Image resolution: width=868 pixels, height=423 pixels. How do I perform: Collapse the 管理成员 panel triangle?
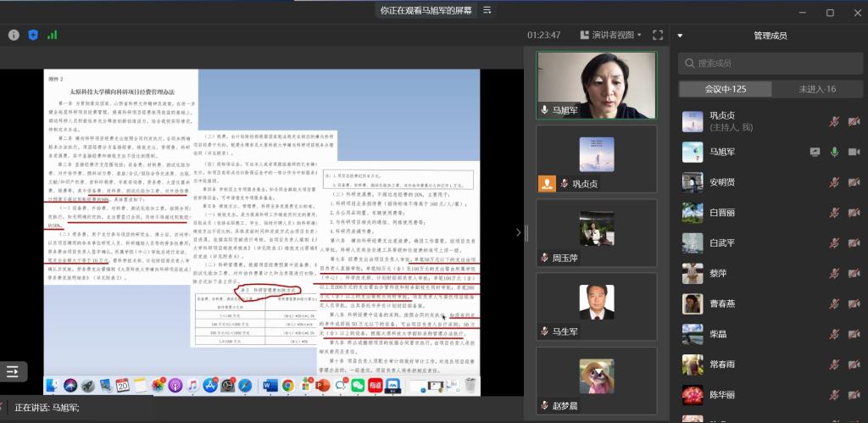(680, 36)
